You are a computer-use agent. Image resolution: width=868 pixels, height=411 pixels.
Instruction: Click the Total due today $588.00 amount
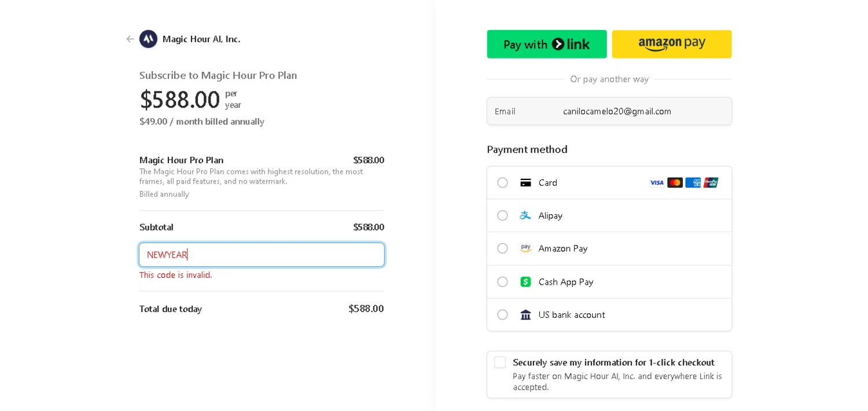366,309
